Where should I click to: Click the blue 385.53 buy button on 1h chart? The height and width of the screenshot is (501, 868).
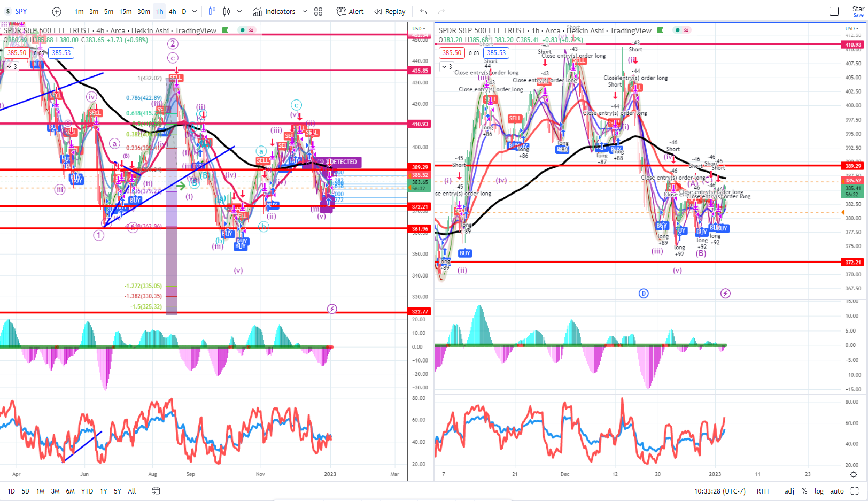pyautogui.click(x=496, y=52)
